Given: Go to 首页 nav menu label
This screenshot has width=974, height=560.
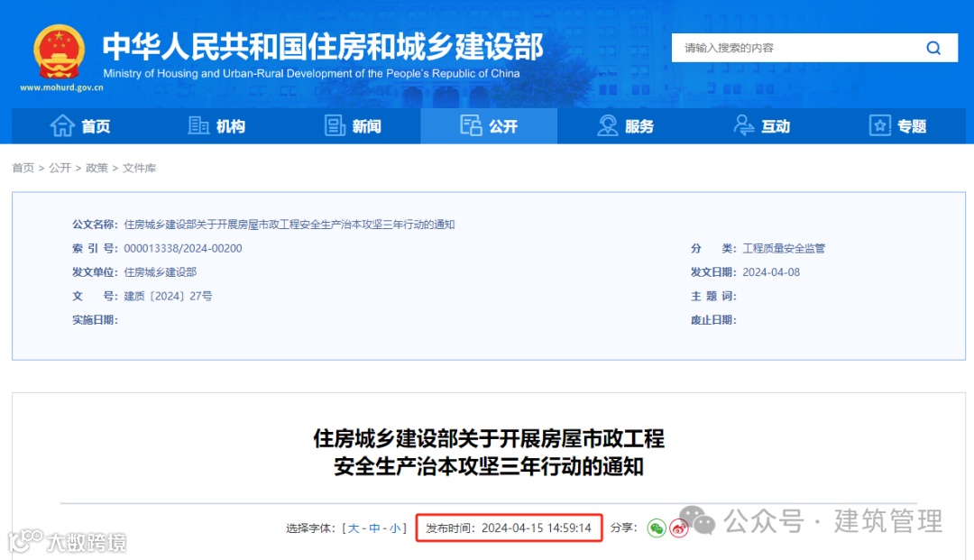Looking at the screenshot, I should 96,126.
